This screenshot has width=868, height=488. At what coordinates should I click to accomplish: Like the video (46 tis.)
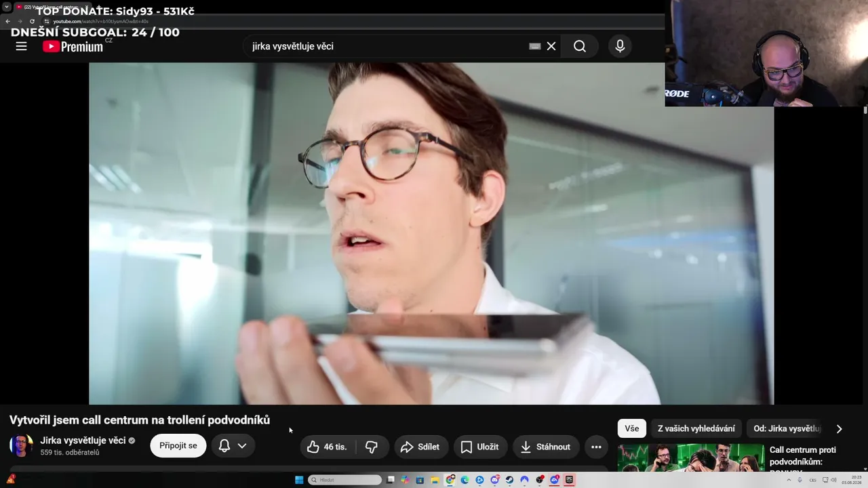[328, 447]
